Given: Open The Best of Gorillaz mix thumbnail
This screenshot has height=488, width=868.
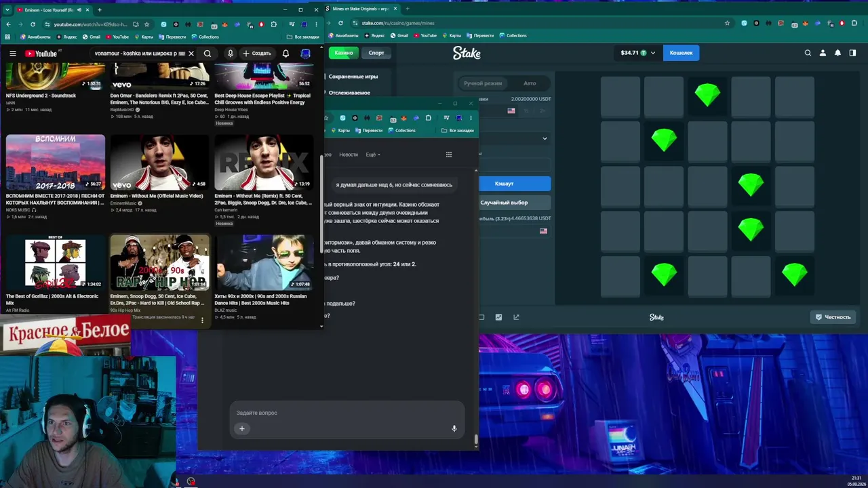Looking at the screenshot, I should tap(56, 262).
